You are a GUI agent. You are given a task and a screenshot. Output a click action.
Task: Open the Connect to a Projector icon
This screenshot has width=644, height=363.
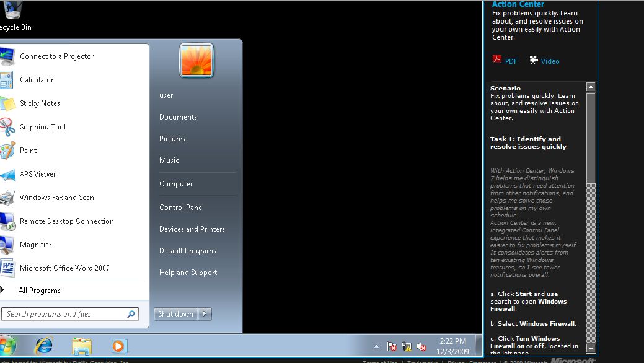pos(7,56)
